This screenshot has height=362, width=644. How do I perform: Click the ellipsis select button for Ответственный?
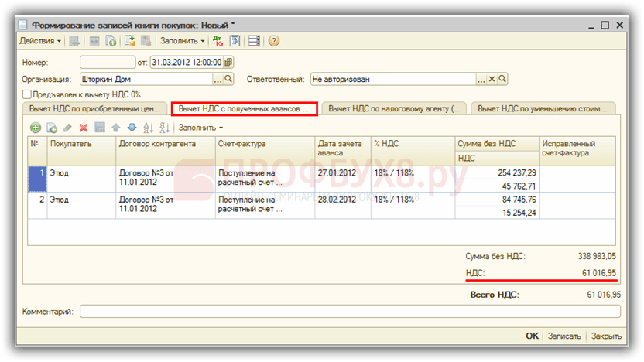[481, 79]
